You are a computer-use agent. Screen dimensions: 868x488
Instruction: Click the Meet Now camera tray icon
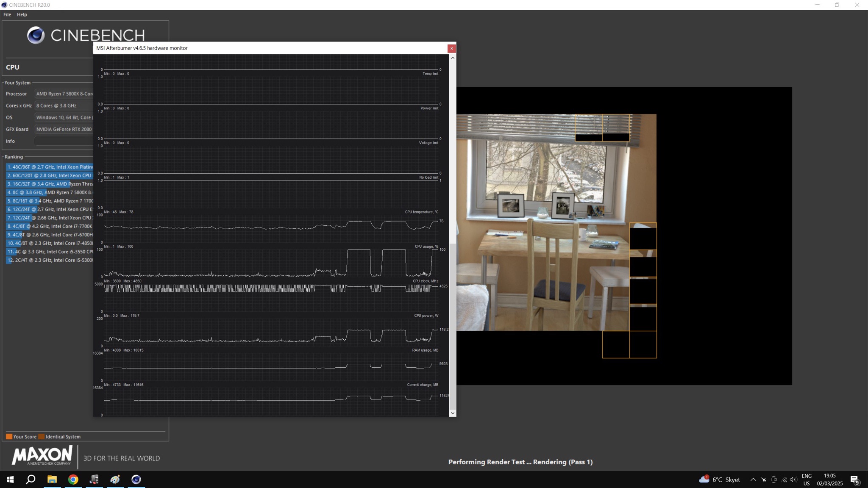pyautogui.click(x=774, y=480)
